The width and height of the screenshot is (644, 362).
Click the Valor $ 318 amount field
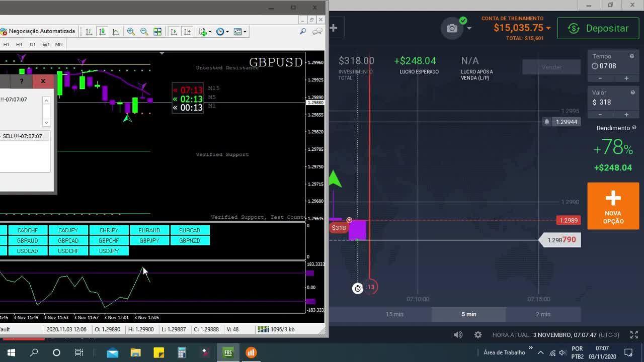click(613, 102)
